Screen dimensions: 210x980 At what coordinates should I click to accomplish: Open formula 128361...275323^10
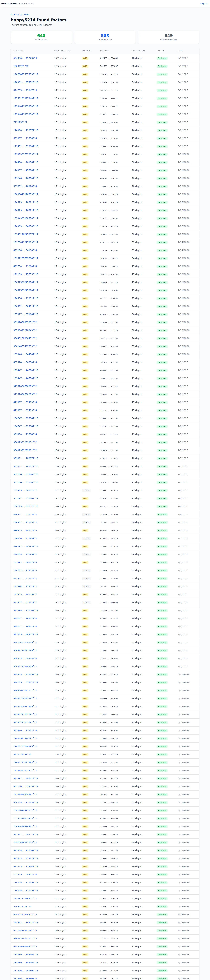(26, 82)
